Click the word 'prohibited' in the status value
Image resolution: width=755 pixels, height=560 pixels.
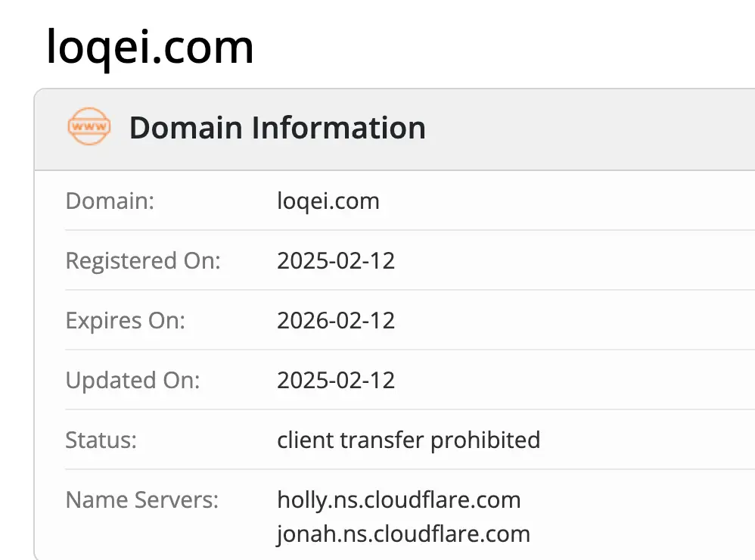tap(485, 440)
